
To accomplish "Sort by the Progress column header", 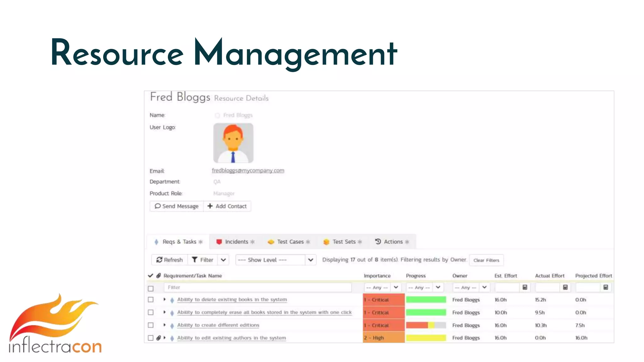I will point(416,276).
